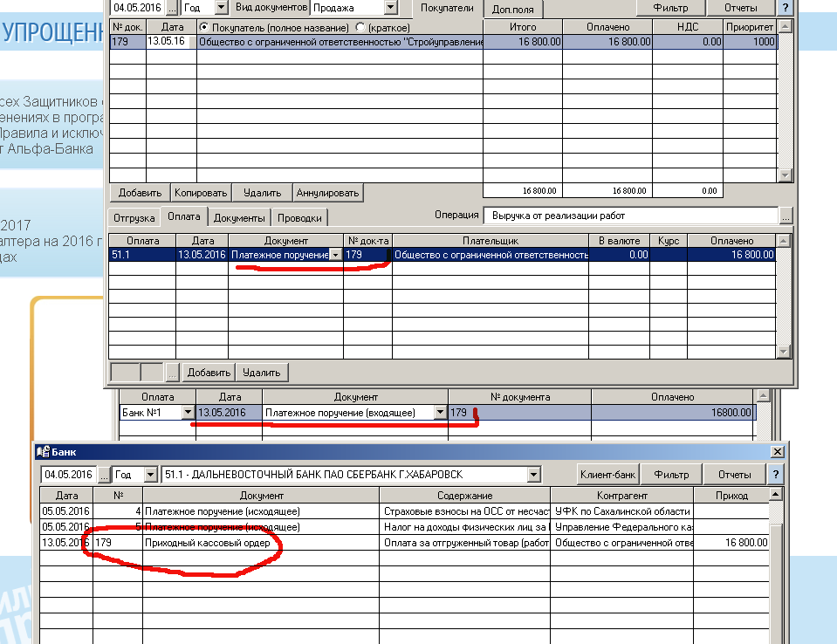Expand the Банк №1 payment dropdown
This screenshot has height=644, width=837.
point(187,413)
